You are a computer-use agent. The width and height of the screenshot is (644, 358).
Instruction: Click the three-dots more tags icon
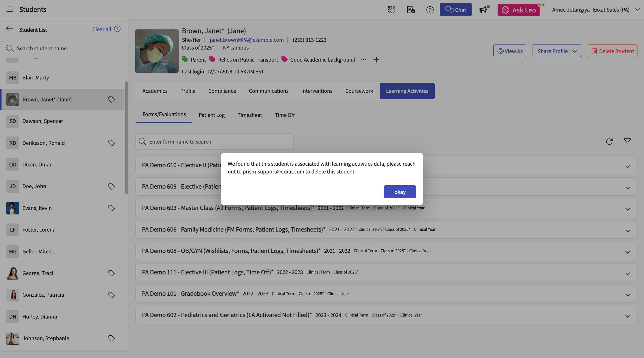(x=363, y=60)
